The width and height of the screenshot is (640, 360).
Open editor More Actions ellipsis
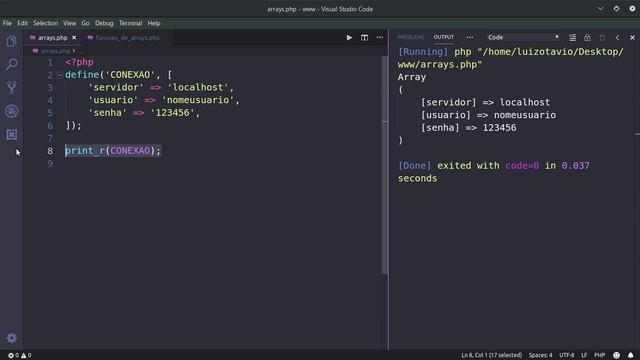coord(380,38)
